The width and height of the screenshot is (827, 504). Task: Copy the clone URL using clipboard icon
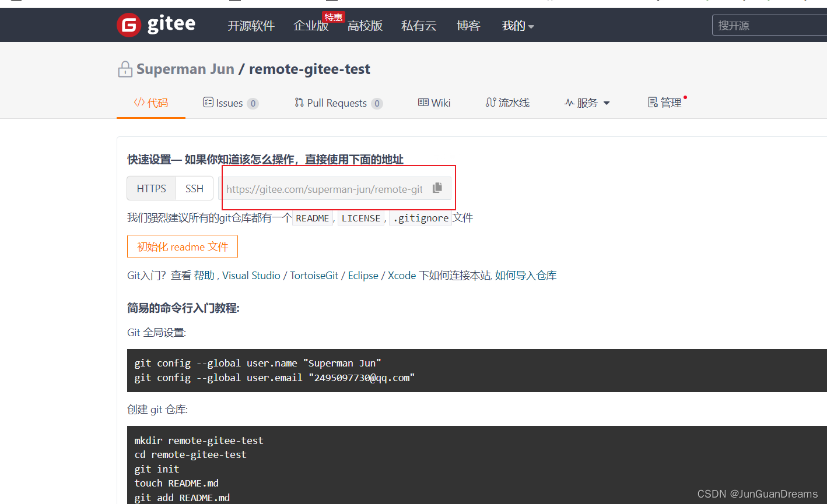pyautogui.click(x=437, y=188)
